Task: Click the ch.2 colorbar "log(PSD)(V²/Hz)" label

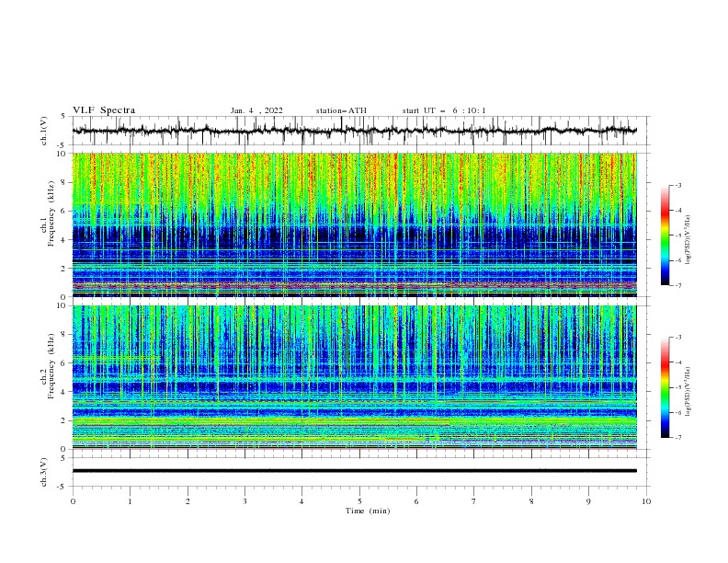Action: (x=688, y=391)
